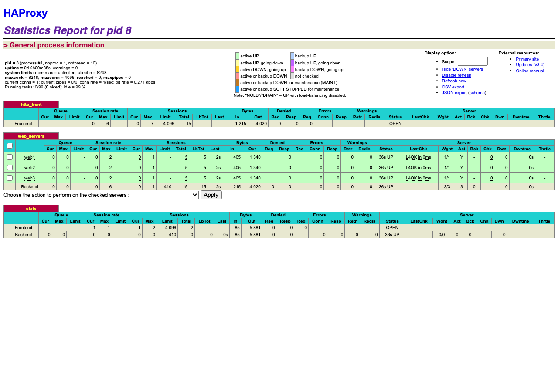Open the Primary site link
558x392 pixels.
tap(527, 59)
